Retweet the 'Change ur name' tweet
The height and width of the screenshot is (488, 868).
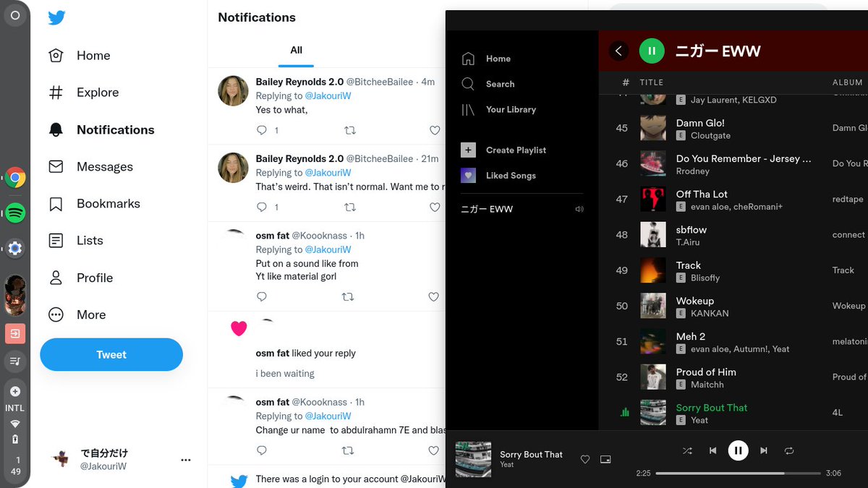348,450
